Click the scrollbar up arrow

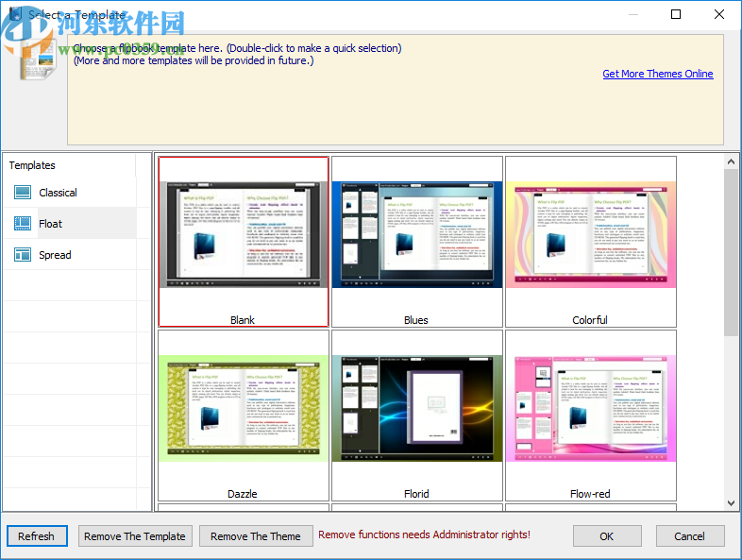pos(731,161)
